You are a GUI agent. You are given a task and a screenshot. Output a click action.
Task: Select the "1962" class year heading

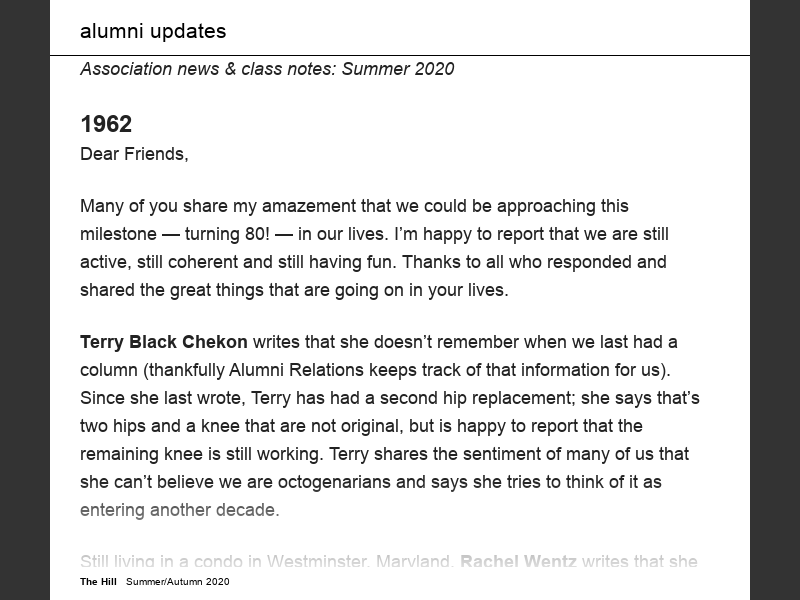pyautogui.click(x=106, y=124)
